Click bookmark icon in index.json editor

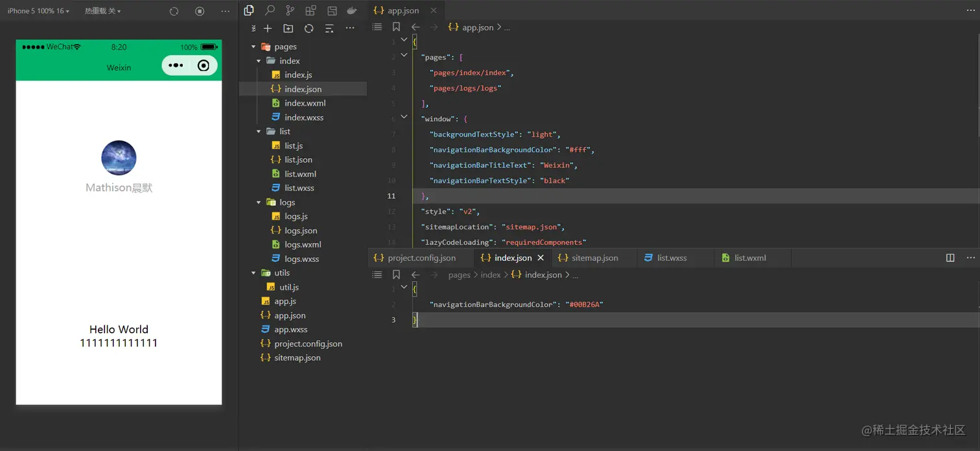click(396, 275)
